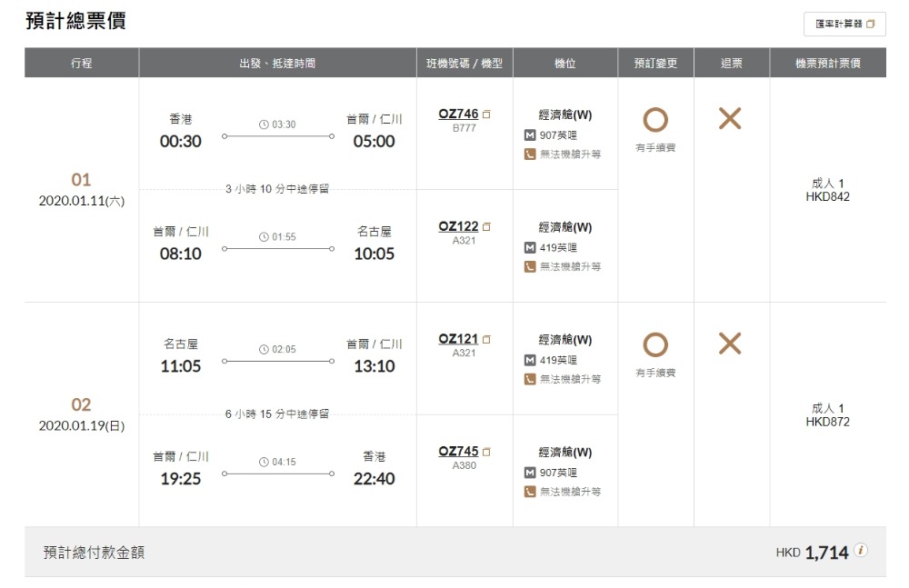This screenshot has height=588, width=909.
Task: Click the OZ121 flight number link
Action: (x=458, y=339)
